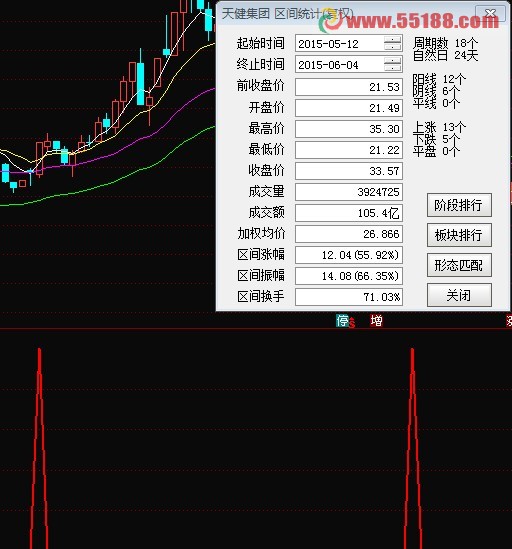Click the right red indicator spike peak
Viewport: 512px width, 549px height.
(x=413, y=350)
